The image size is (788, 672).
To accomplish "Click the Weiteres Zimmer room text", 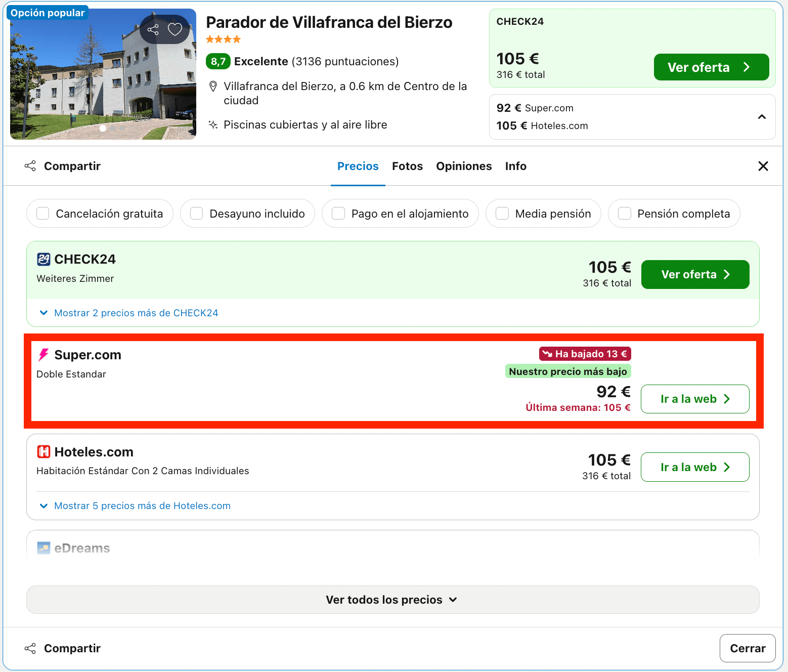I will 75,278.
